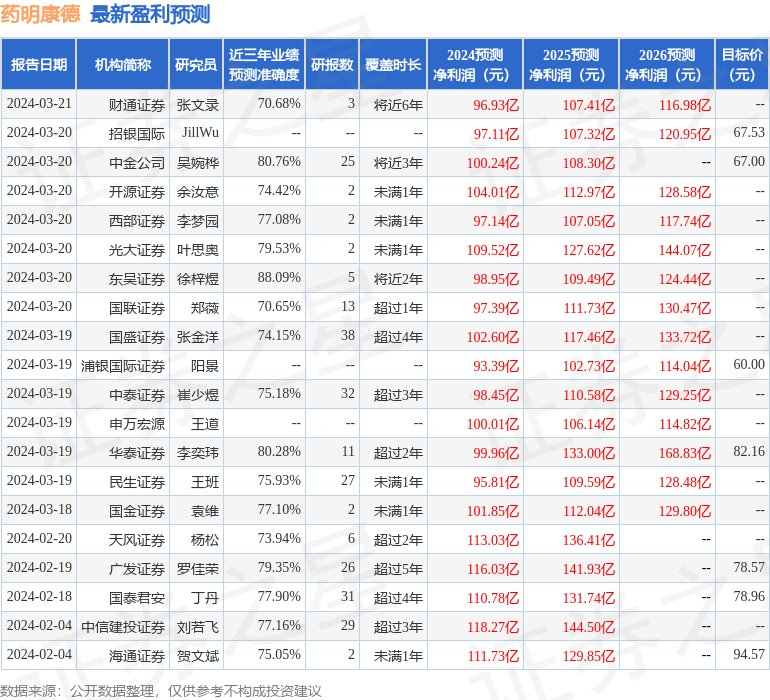Viewport: 770px width, 700px height.
Task: Click the 80.76% accuracy value
Action: tap(279, 162)
